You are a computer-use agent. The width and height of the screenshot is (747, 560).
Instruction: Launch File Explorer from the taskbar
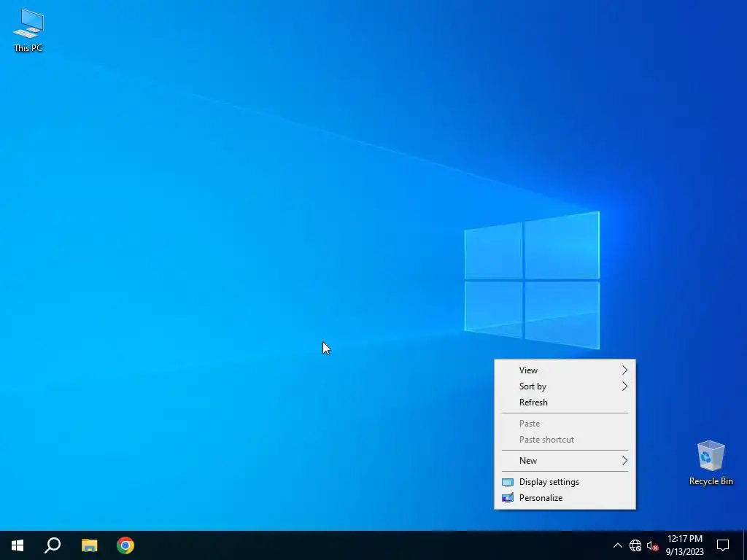[x=89, y=545]
